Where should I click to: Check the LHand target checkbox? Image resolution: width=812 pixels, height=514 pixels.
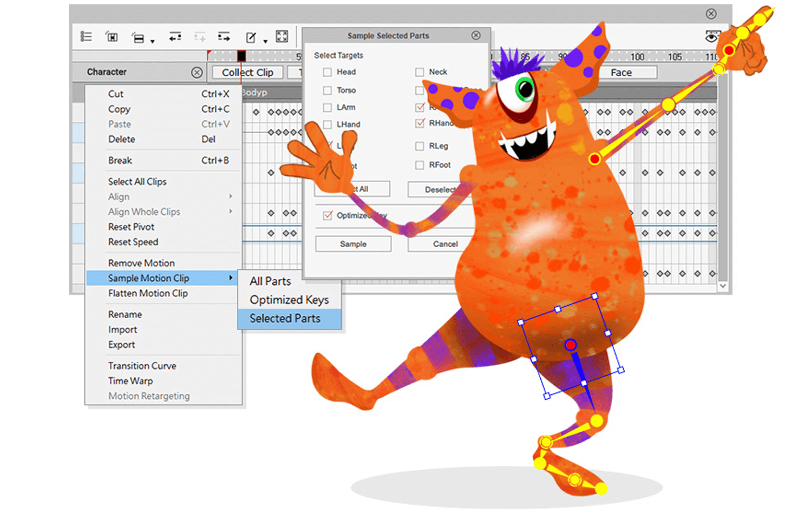click(x=327, y=124)
